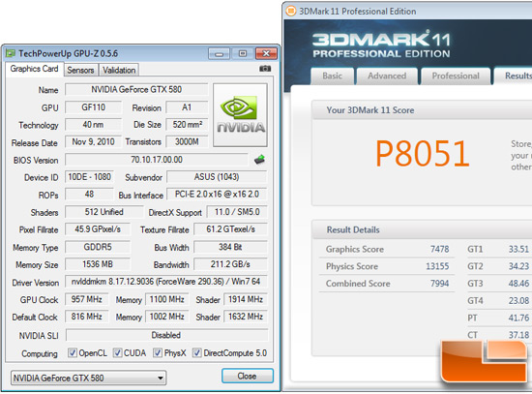Viewport: 532px width, 394px height.
Task: Open the Basic tab in 3DMark 11
Action: (332, 76)
